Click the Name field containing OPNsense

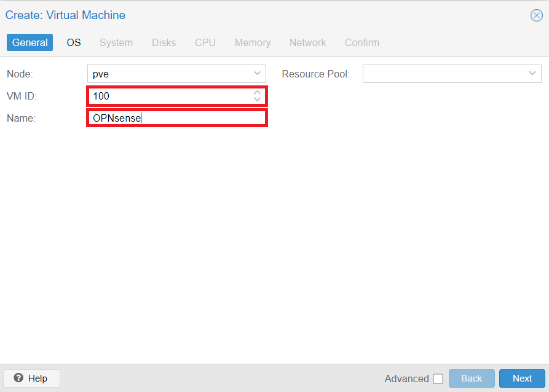coord(177,118)
